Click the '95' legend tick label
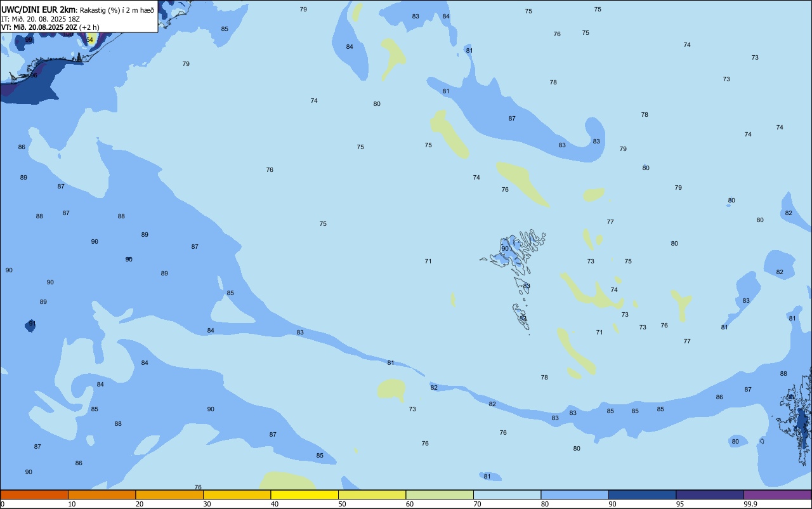 click(x=680, y=504)
